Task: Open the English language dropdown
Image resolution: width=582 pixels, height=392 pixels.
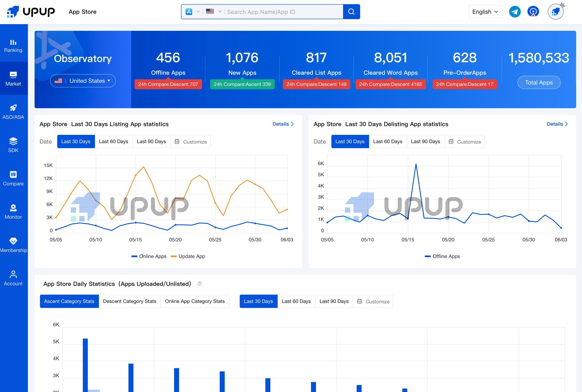Action: point(485,12)
